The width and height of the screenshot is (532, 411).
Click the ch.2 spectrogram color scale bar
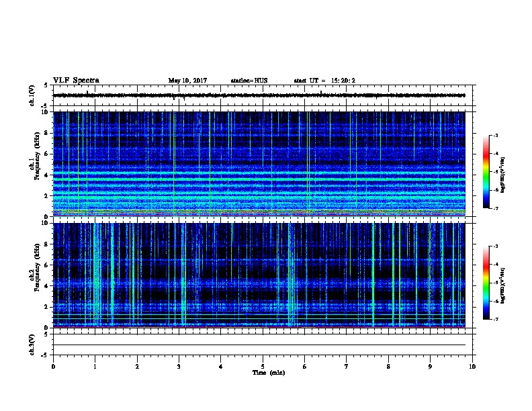(486, 283)
